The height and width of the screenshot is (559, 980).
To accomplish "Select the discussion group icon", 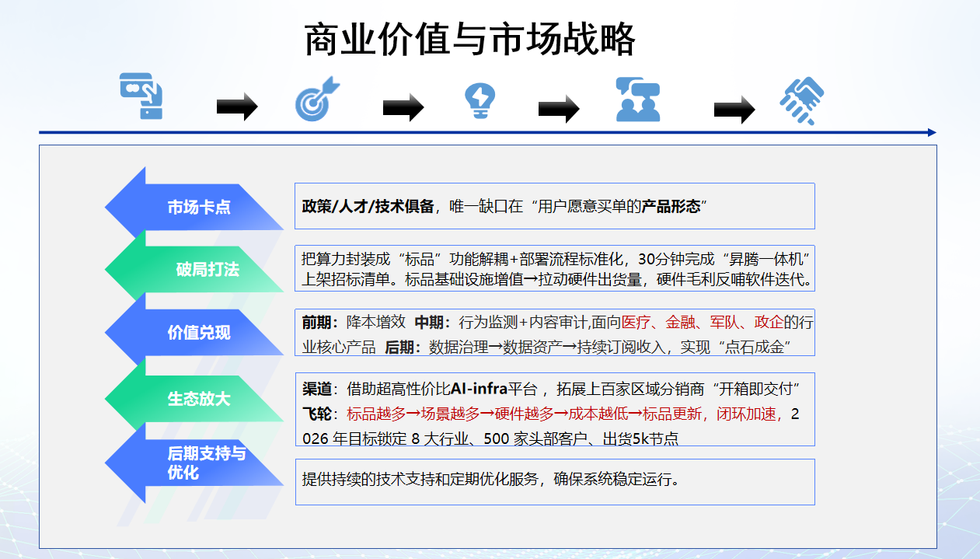I will click(637, 99).
